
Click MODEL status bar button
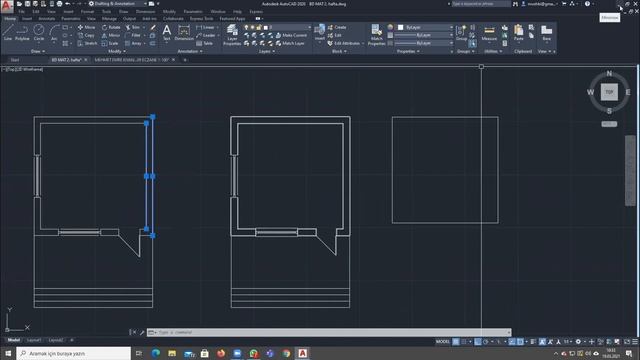(442, 342)
